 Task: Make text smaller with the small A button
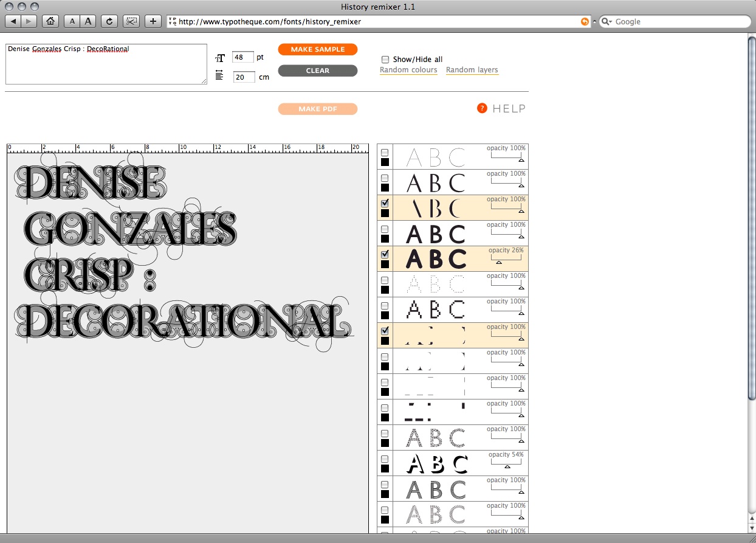point(72,21)
